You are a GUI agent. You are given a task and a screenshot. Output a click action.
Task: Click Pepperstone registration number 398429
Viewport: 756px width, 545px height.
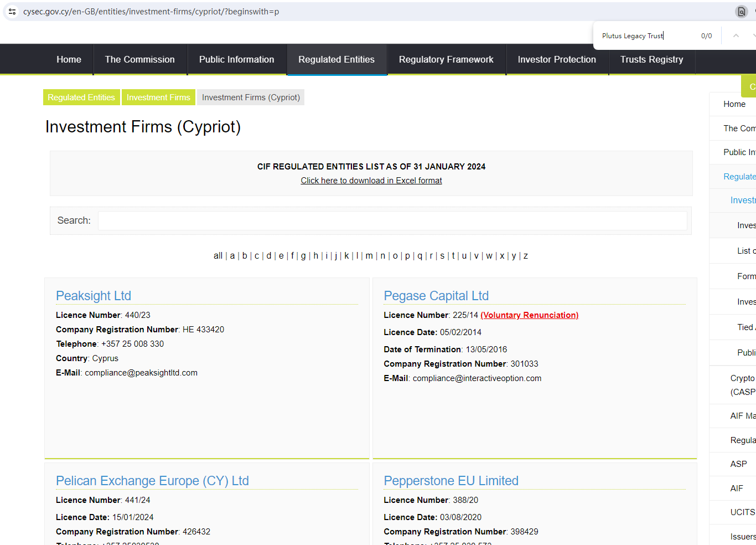coord(525,532)
